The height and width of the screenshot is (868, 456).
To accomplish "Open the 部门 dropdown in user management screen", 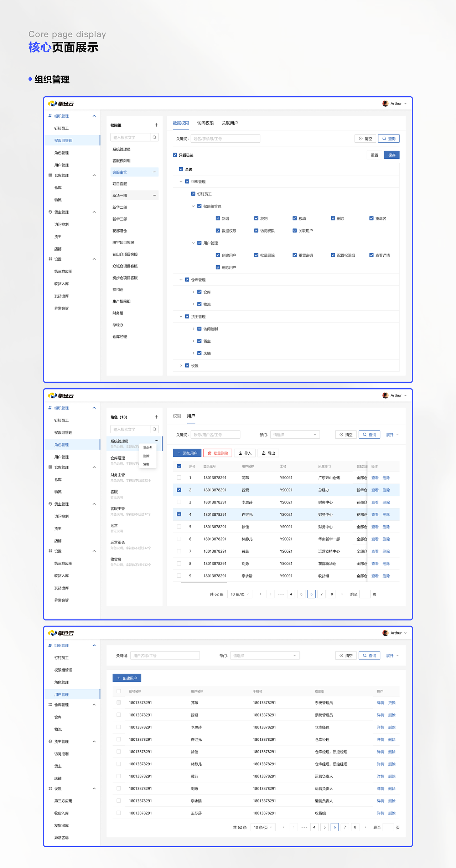I will click(x=265, y=655).
